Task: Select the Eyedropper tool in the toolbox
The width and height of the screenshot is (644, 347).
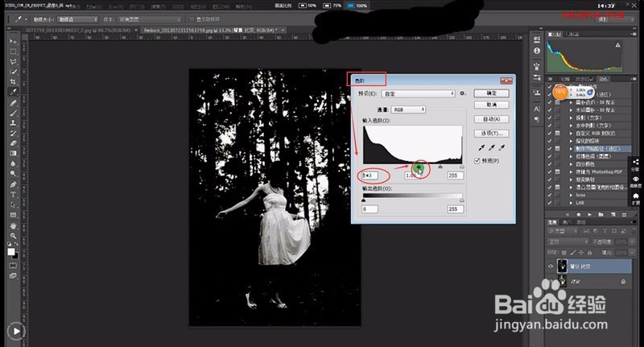Action: point(13,92)
